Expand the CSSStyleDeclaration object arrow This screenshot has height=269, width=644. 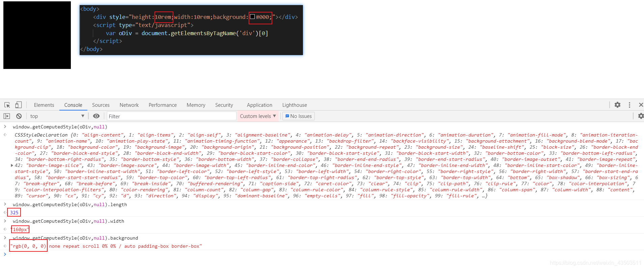tap(12, 165)
